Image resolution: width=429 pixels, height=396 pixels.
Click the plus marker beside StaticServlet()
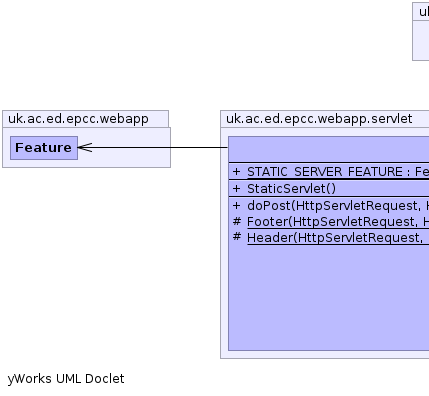click(x=236, y=189)
